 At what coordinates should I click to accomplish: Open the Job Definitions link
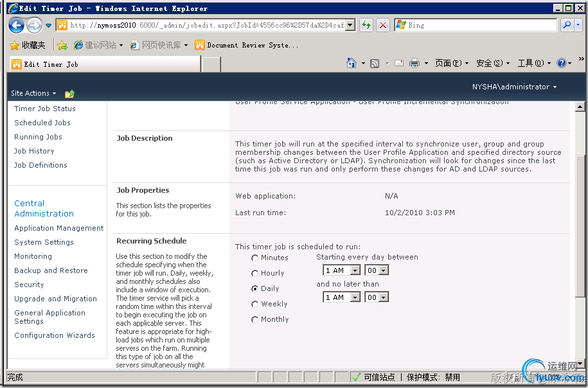coord(40,165)
